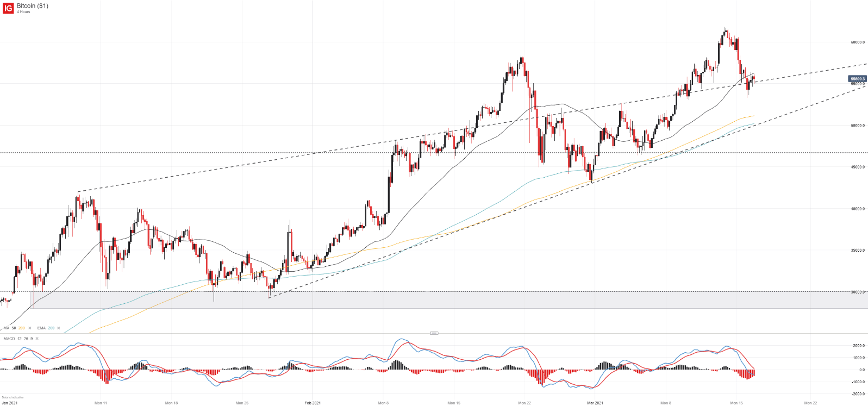Click the Bitcoin ($1) chart title

coord(33,6)
